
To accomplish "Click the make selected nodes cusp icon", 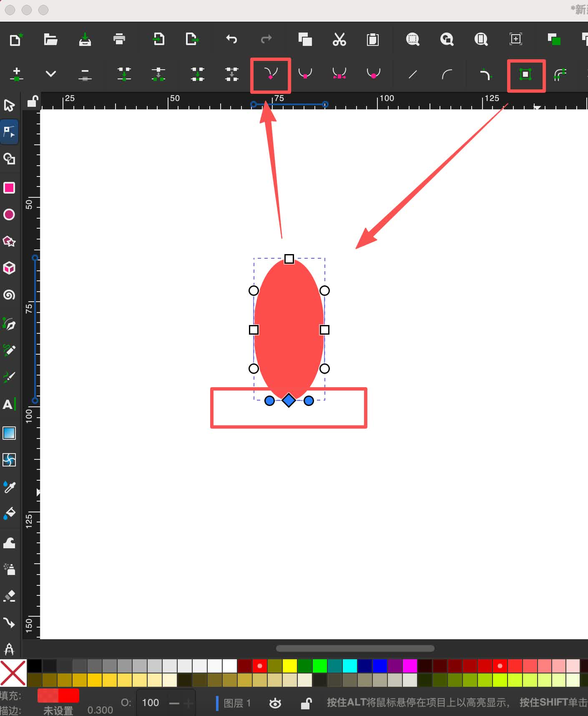I will click(271, 74).
